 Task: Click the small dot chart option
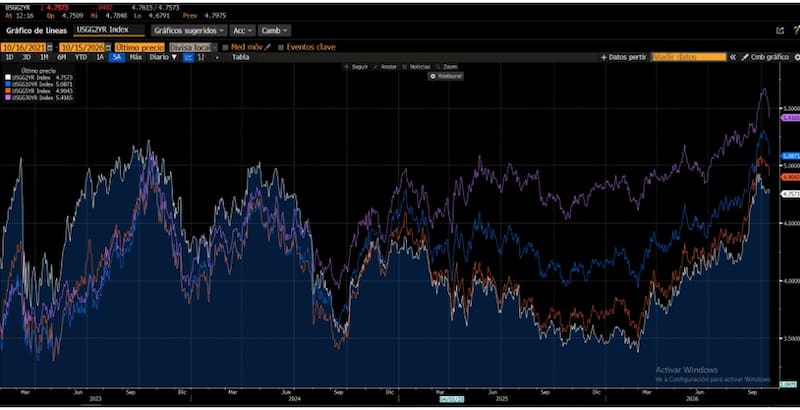point(217,57)
